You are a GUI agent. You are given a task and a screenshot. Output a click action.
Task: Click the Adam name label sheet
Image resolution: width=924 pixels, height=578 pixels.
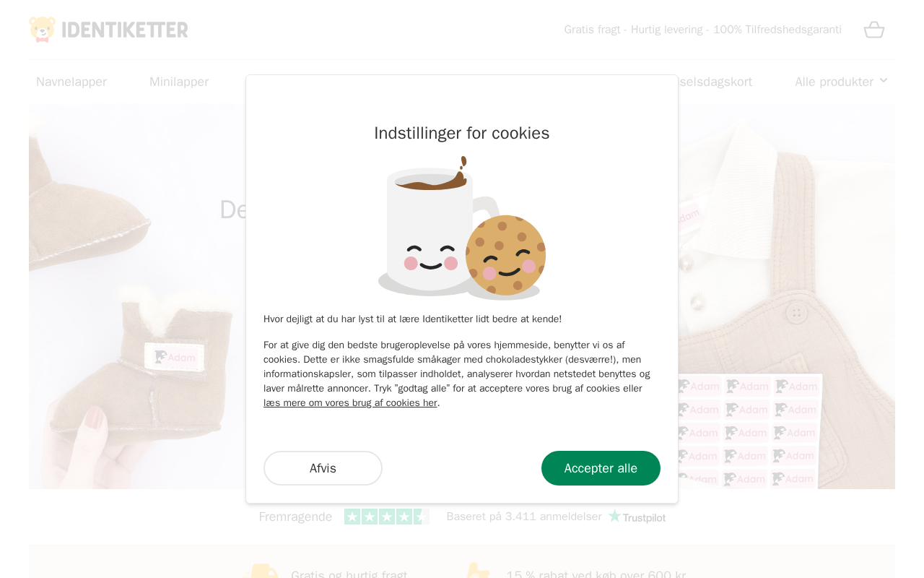[x=747, y=431]
